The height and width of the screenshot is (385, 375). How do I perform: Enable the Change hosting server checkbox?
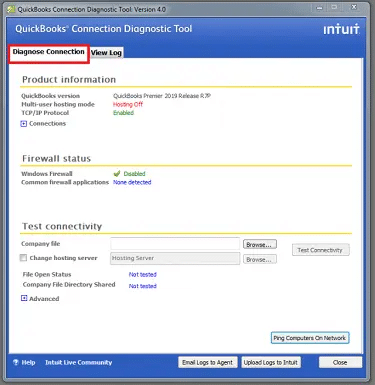[23, 258]
